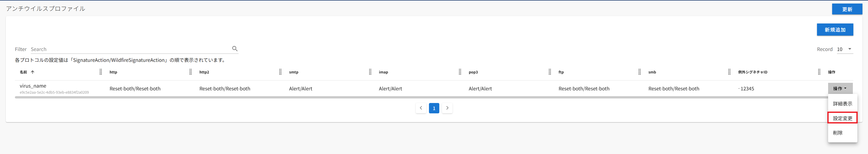The height and width of the screenshot is (154, 868).
Task: Click column handle between pop3 and ftp
Action: (550, 72)
